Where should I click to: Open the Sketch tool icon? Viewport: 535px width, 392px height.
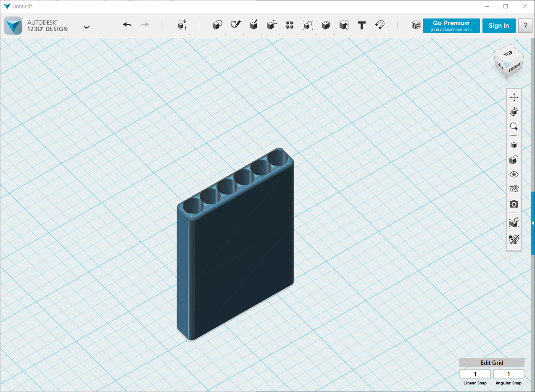pos(235,25)
